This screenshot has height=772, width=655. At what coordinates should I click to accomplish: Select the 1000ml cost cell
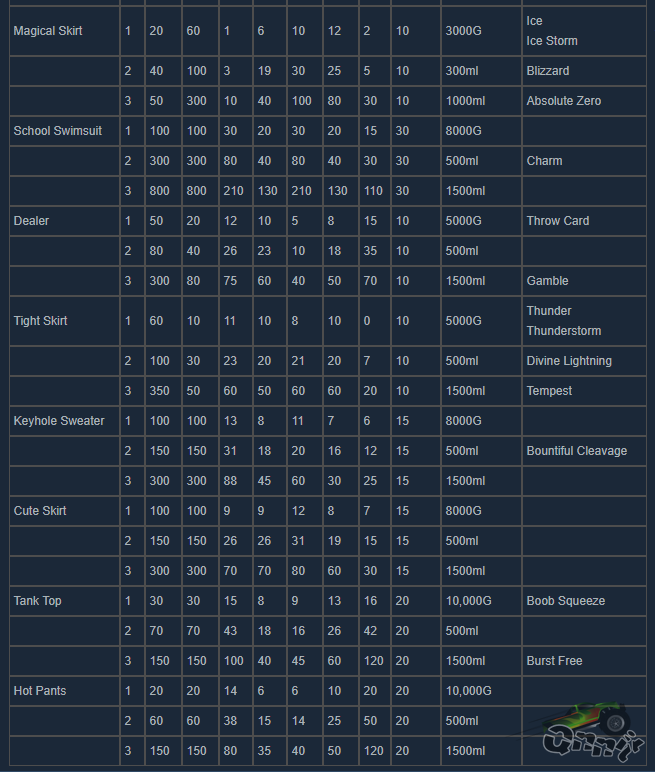(x=466, y=101)
